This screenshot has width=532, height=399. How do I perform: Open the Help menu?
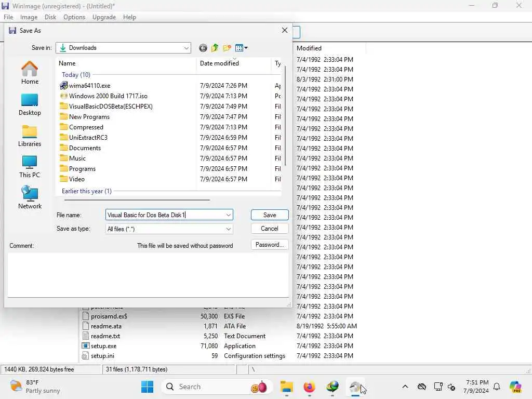[x=129, y=17]
